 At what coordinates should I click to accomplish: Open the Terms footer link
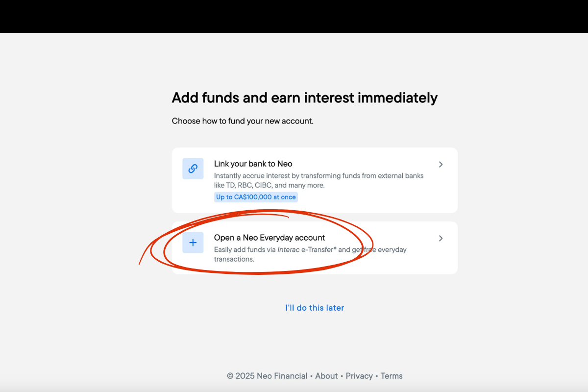tap(392, 376)
